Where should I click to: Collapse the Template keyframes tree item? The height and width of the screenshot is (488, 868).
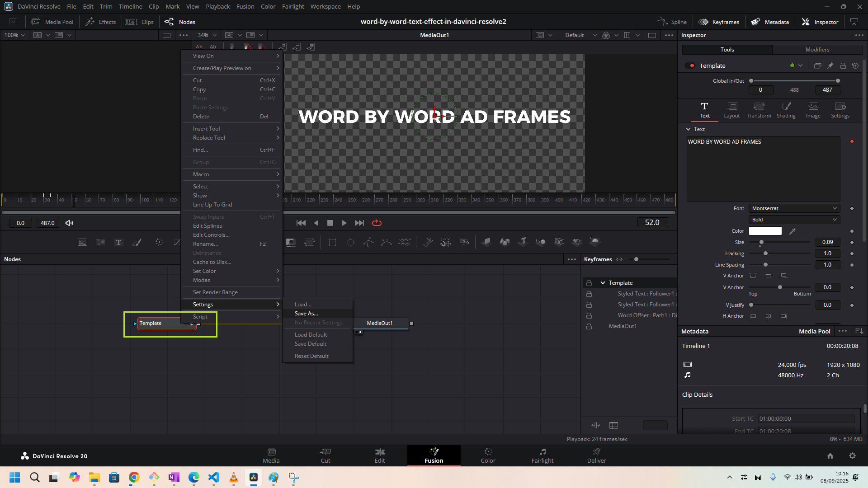tap(603, 283)
